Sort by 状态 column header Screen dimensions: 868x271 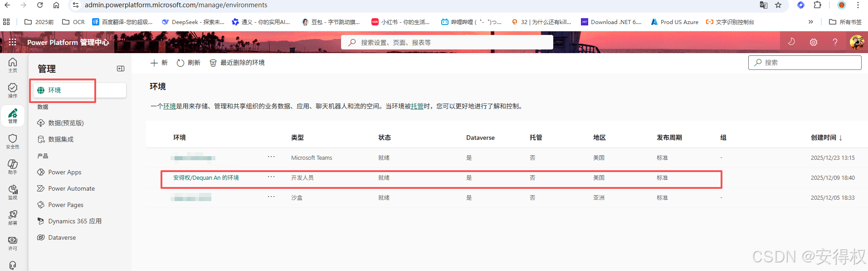[x=385, y=138]
